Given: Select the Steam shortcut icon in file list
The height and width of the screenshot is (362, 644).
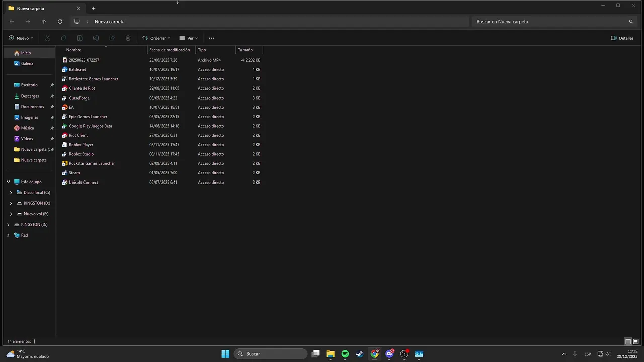Looking at the screenshot, I should tap(65, 173).
